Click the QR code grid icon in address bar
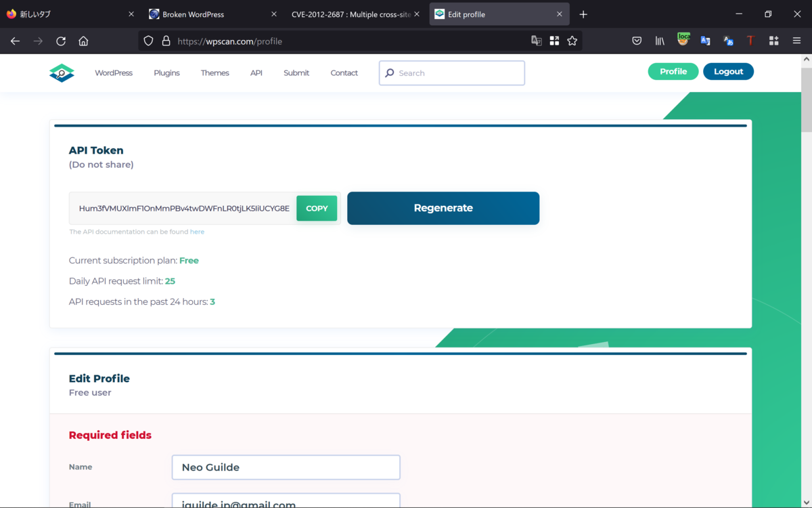The height and width of the screenshot is (508, 812). pyautogui.click(x=554, y=41)
